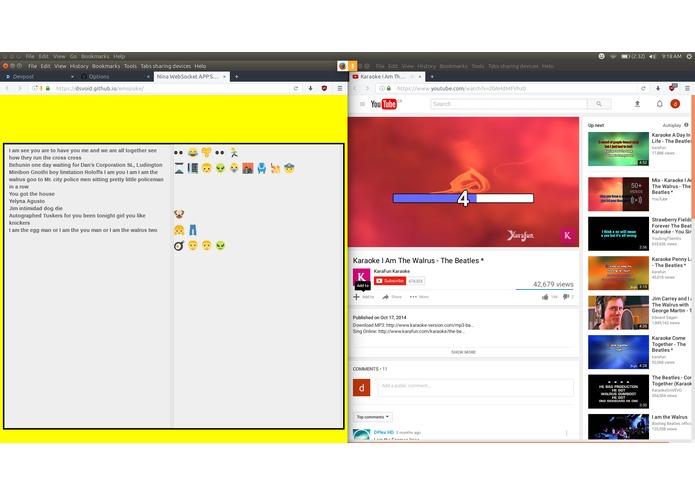
Task: Open a new tab in YouTube window
Action: (x=432, y=77)
